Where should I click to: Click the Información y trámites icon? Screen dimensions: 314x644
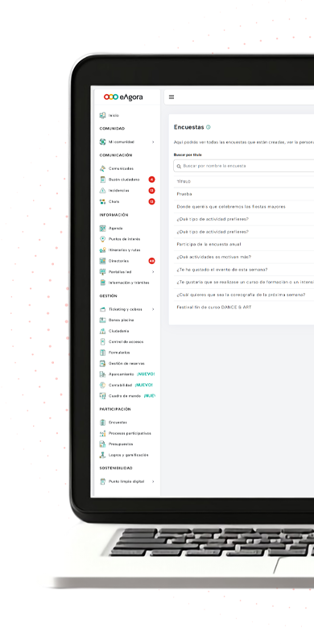point(103,283)
